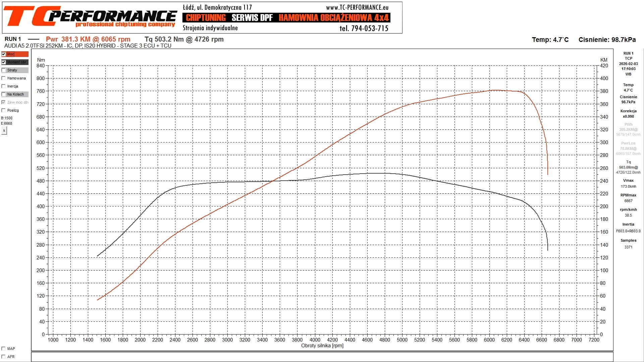
Task: Enable the Hamowana checkbox
Action: [x=4, y=78]
